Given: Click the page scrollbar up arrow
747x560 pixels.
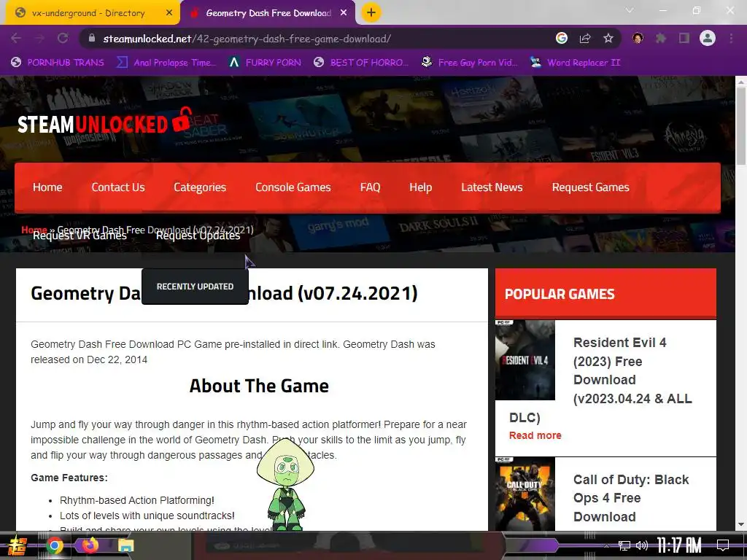Looking at the screenshot, I should click(741, 82).
